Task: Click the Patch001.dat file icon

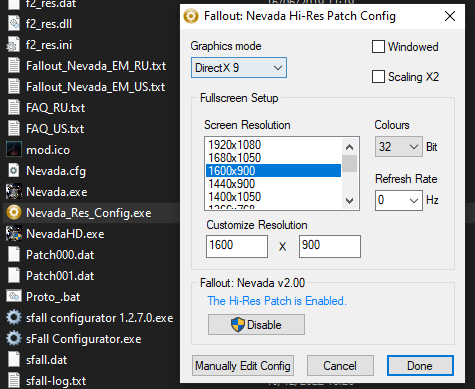Action: pos(14,276)
